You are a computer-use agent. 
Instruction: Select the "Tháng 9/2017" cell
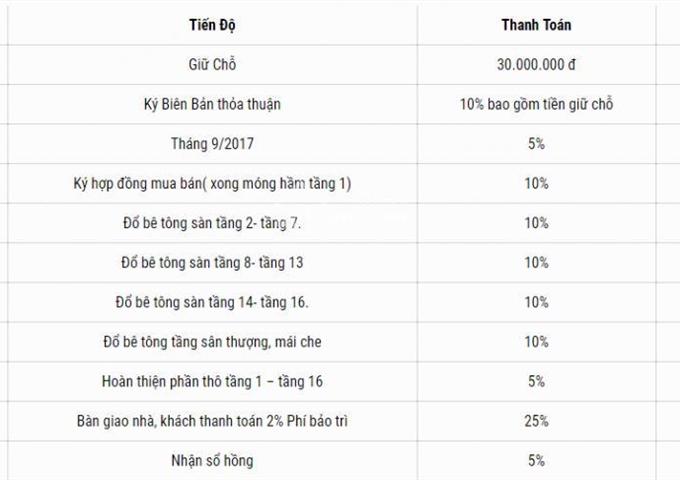click(x=211, y=144)
